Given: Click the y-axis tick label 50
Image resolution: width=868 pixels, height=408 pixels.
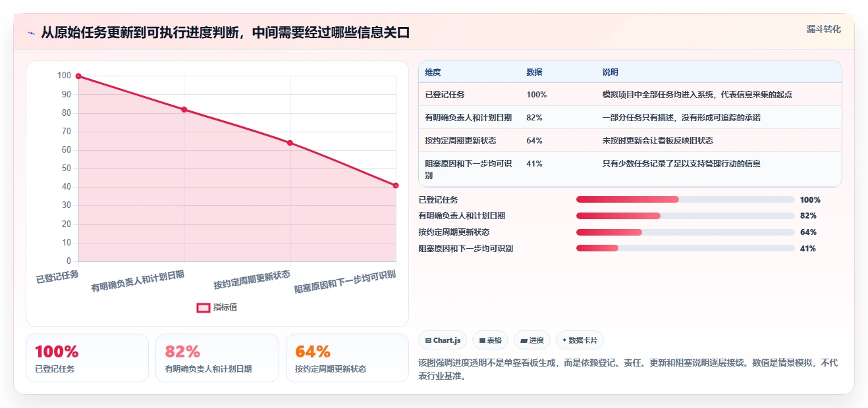Looking at the screenshot, I should (66, 168).
